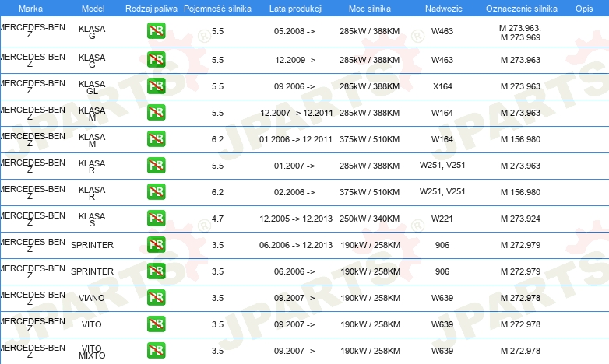Click production date 09.2006 ->
609x364 pixels.
294,86
